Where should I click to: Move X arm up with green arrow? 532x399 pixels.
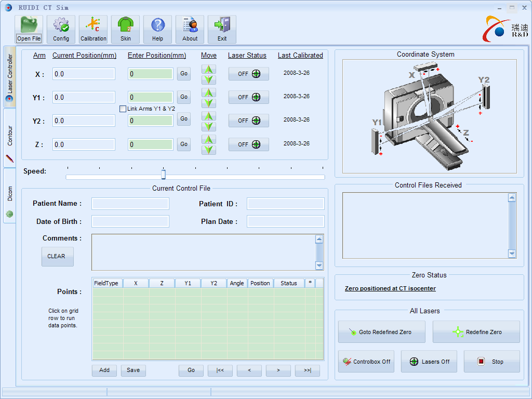tap(208, 69)
